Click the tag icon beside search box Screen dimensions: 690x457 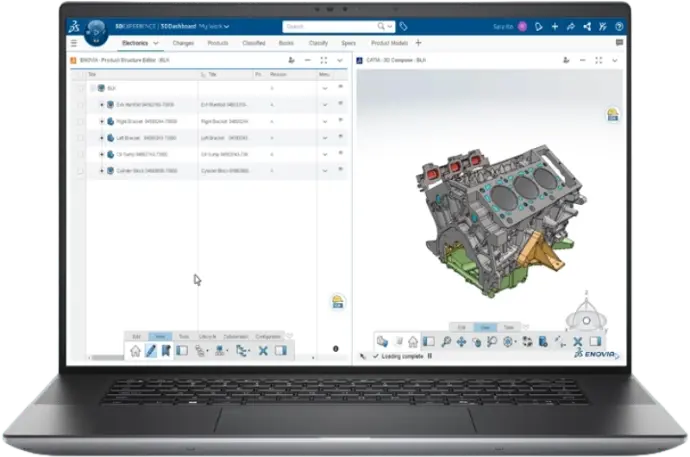pyautogui.click(x=404, y=26)
